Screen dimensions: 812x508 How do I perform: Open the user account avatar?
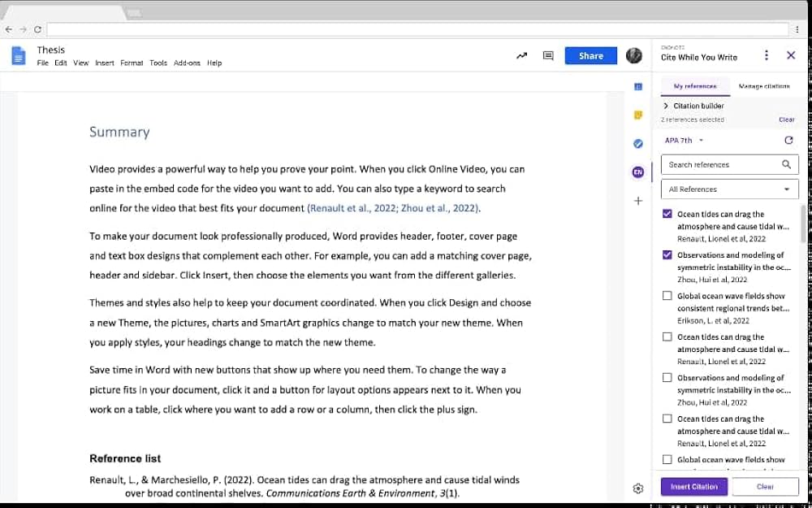tap(634, 55)
